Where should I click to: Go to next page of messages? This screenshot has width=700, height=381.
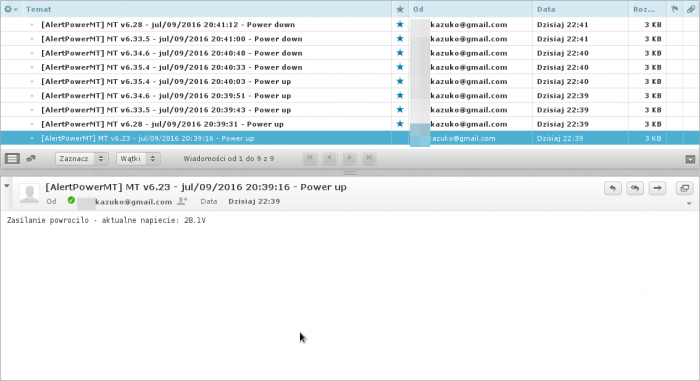pyautogui.click(x=349, y=158)
